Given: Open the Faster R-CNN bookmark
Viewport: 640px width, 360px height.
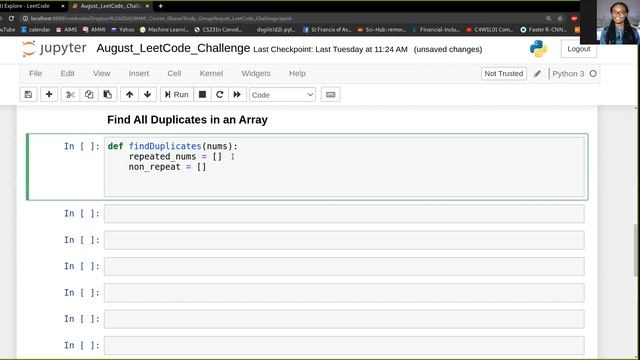Looking at the screenshot, I should click(x=544, y=29).
